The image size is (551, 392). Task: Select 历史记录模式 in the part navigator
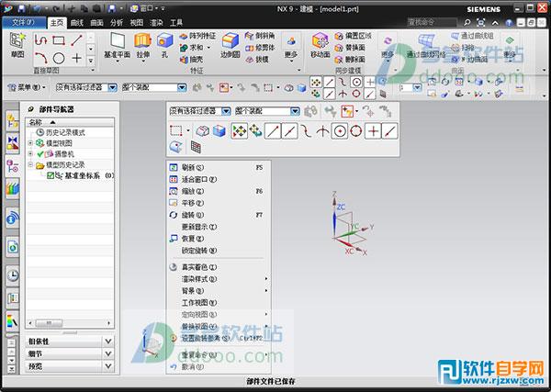[61, 133]
